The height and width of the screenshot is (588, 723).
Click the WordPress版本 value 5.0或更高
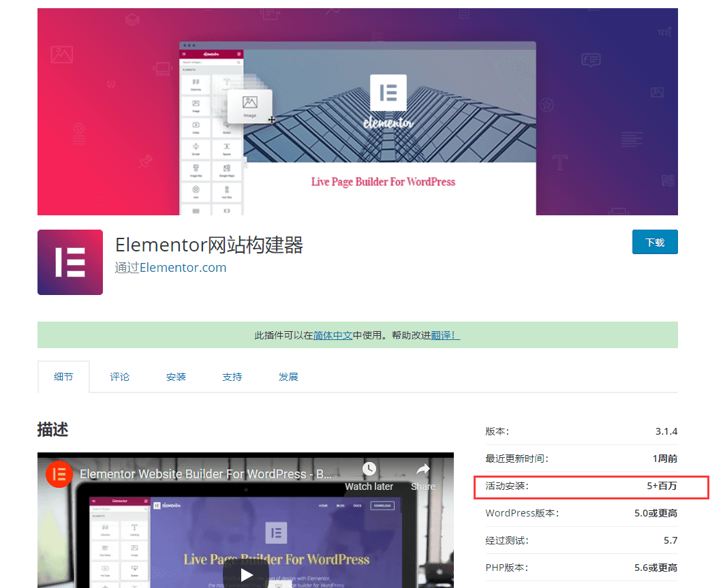656,513
